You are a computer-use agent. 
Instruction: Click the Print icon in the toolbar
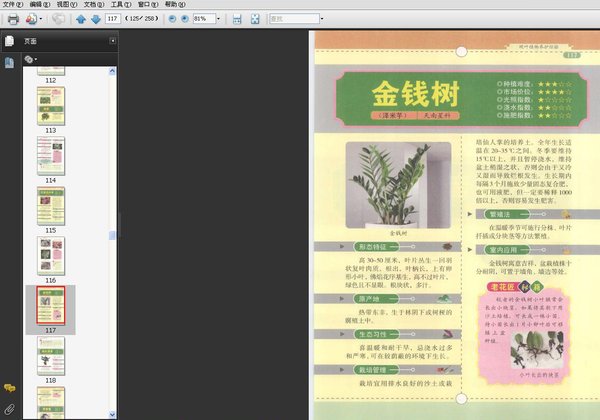point(13,19)
